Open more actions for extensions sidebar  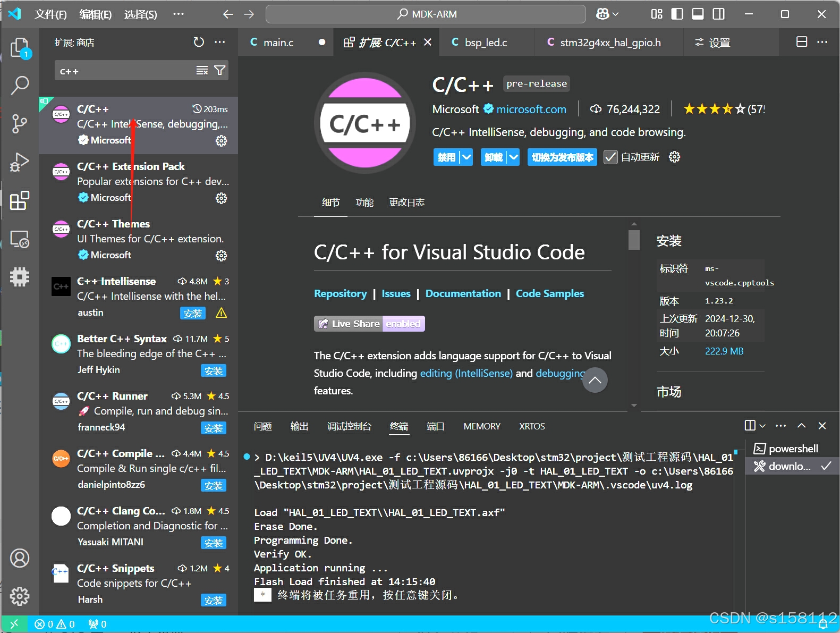[x=219, y=42]
